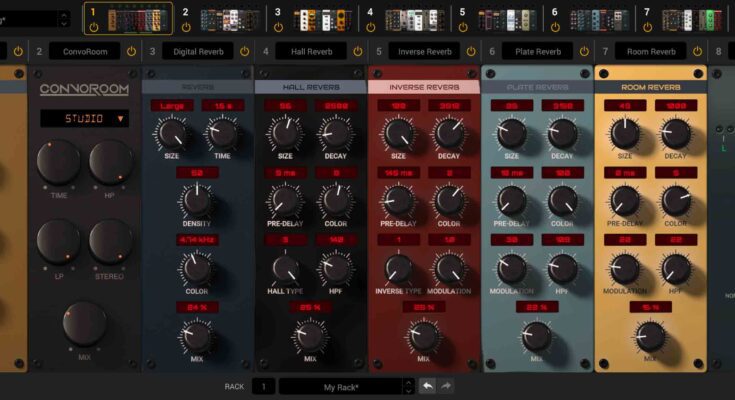Click the RACK number field showing 1
Screen dimensions: 735x400
(x=263, y=386)
